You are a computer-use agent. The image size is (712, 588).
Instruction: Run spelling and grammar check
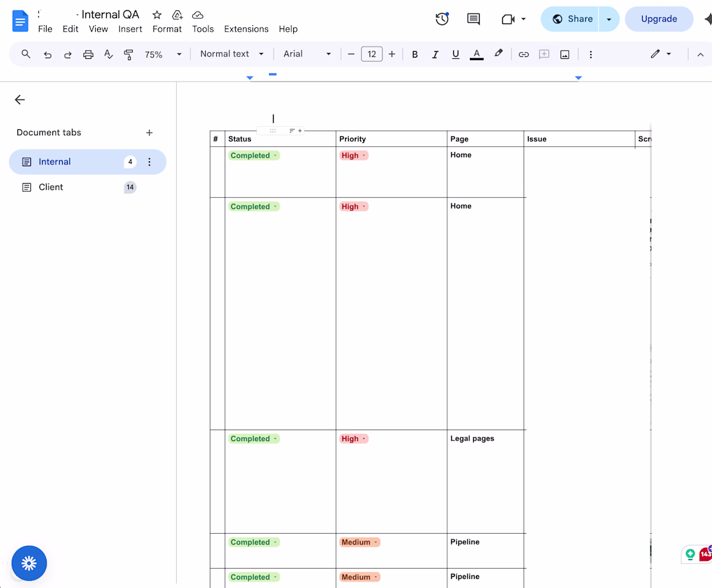pyautogui.click(x=108, y=54)
